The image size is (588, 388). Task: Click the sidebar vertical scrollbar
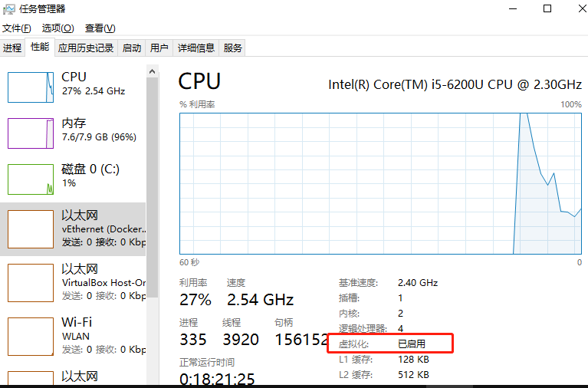pos(152,153)
